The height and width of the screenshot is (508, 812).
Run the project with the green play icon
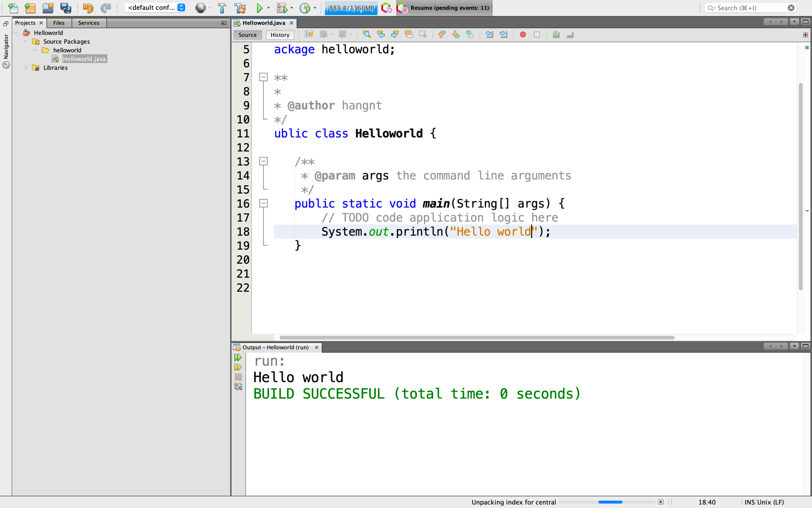[260, 8]
